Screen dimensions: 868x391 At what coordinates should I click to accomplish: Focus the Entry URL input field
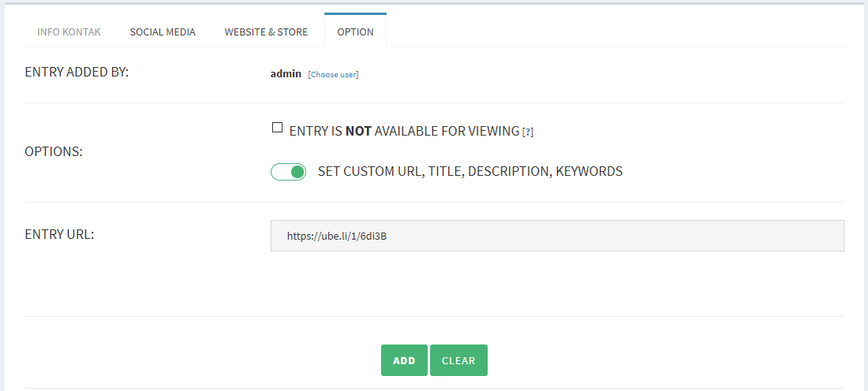pos(557,236)
